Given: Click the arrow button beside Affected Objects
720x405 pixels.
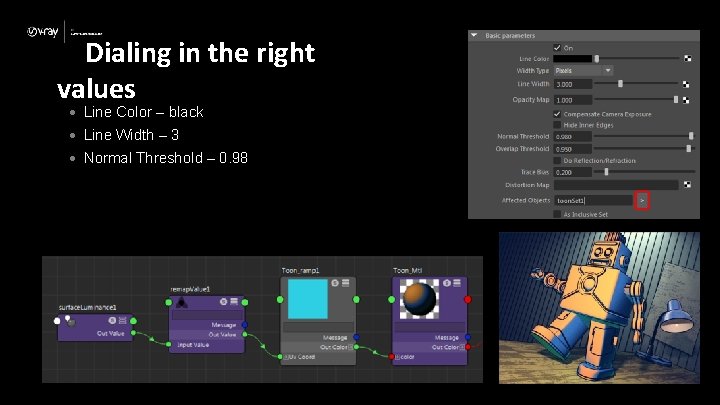Looking at the screenshot, I should (x=642, y=201).
